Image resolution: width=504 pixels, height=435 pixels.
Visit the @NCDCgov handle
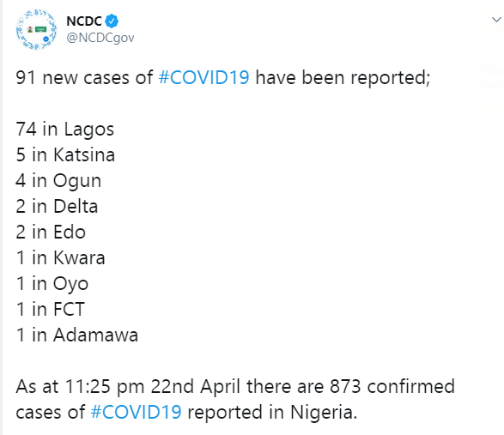point(100,38)
